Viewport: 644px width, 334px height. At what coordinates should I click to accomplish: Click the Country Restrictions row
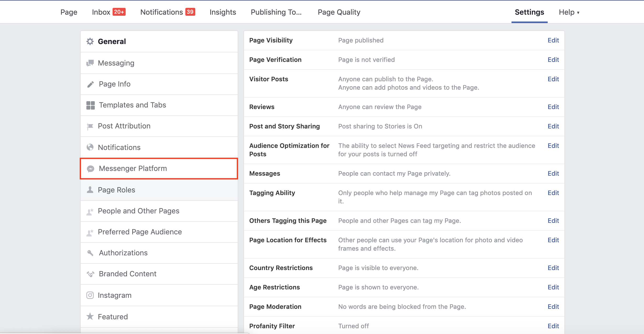[281, 268]
